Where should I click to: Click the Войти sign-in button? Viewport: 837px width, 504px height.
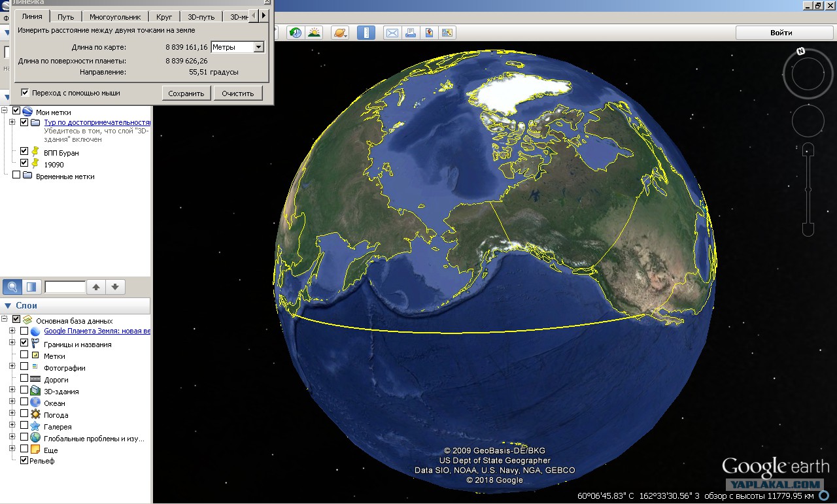[x=781, y=33]
